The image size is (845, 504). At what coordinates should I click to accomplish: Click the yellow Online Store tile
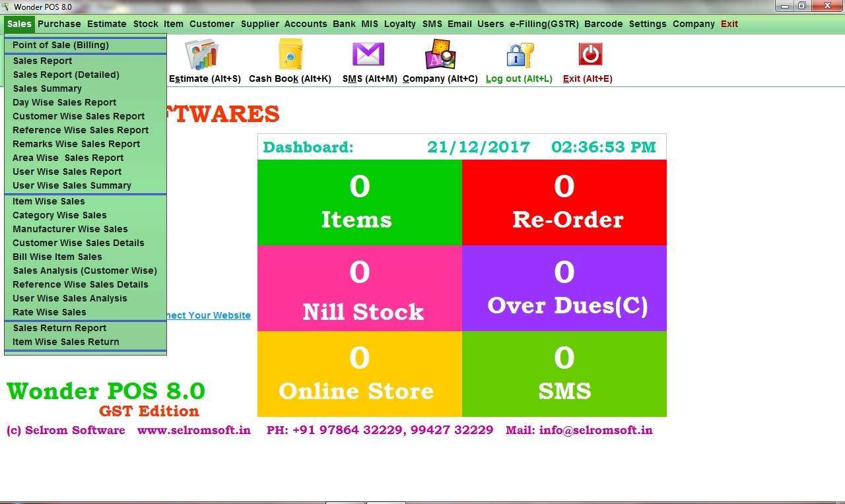pos(360,374)
